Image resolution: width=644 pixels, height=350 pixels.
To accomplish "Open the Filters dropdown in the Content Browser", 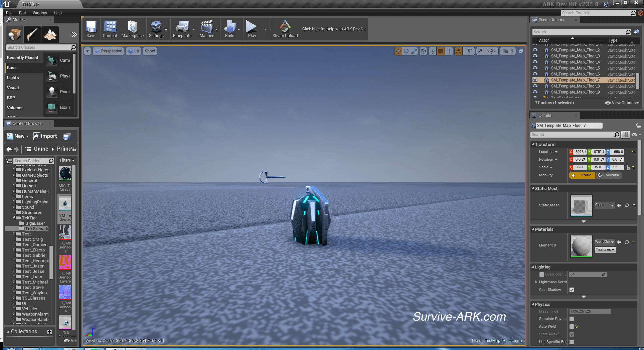I will coord(67,160).
